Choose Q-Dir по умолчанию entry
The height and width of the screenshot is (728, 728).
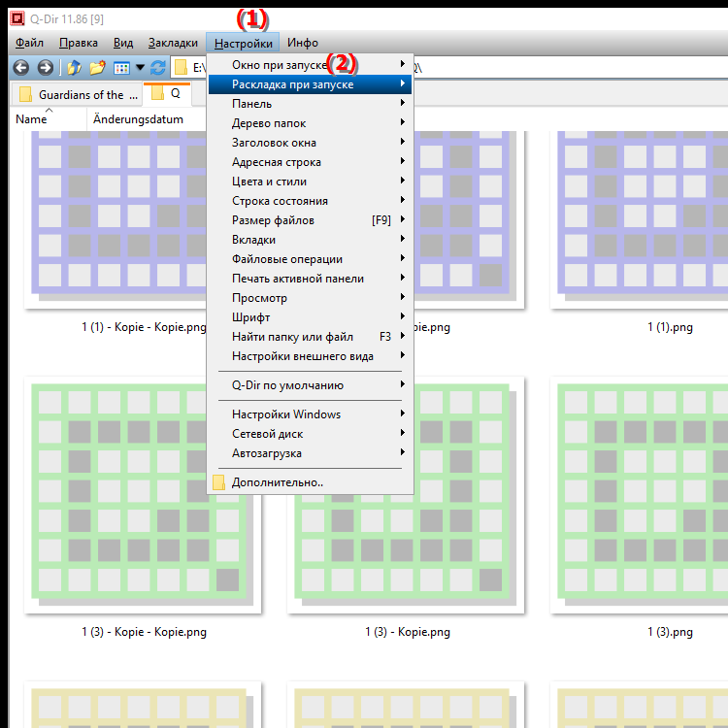pyautogui.click(x=311, y=385)
